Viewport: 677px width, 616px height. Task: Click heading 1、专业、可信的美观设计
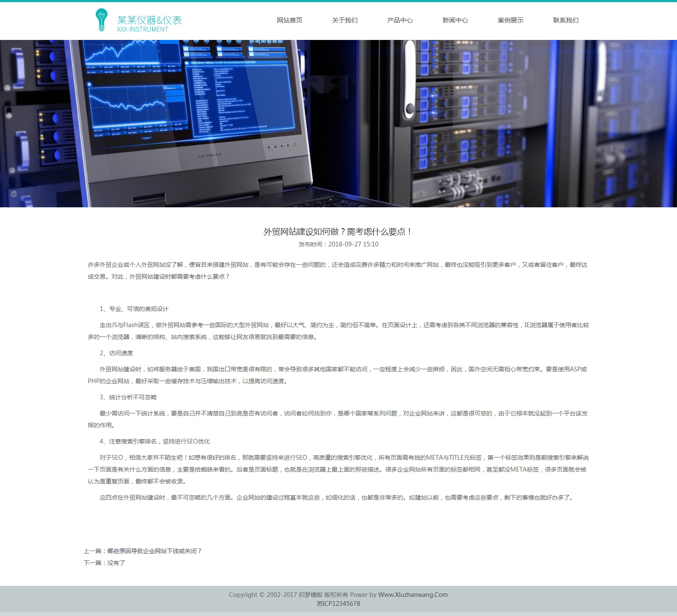134,309
